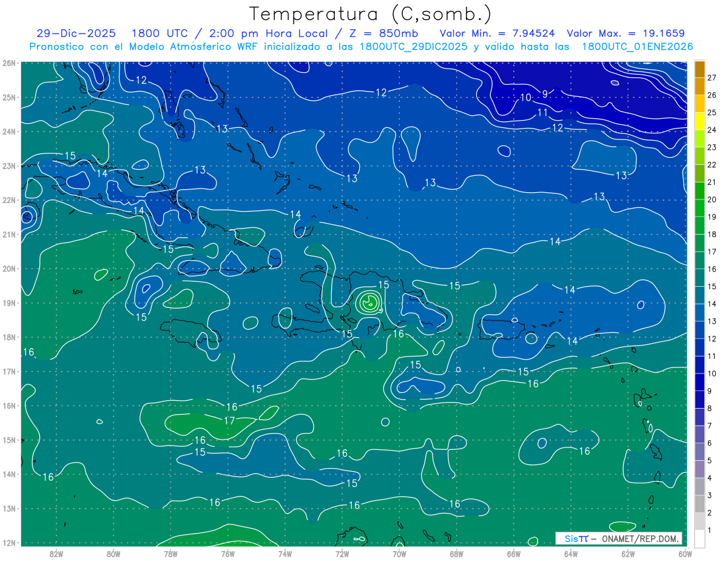
Task: Click the color scale label 1
Action: point(709,530)
